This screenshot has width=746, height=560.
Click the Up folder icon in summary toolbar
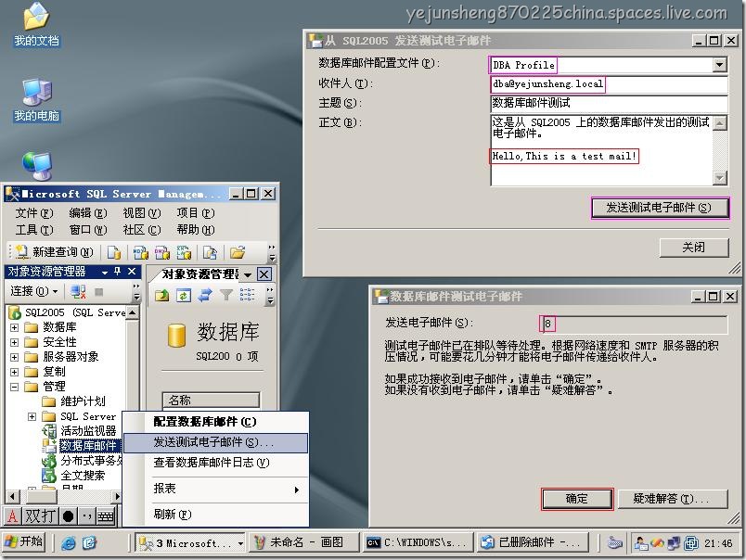point(161,295)
